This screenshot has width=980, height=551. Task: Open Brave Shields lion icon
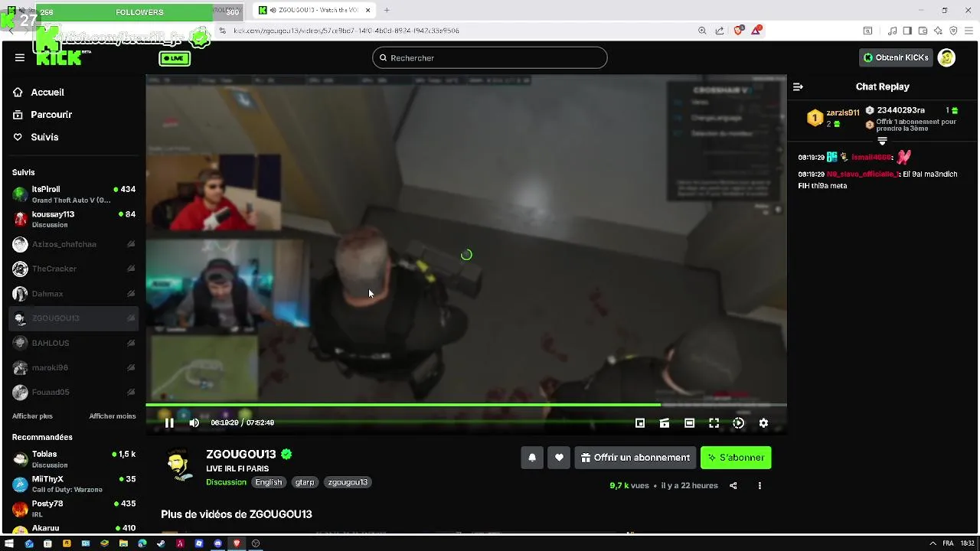click(738, 31)
